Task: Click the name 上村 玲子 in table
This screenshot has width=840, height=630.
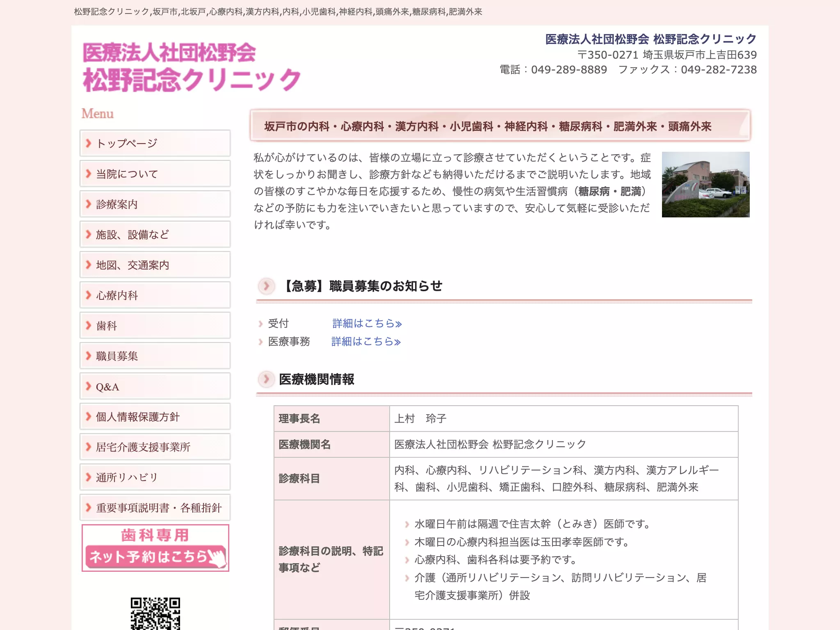Action: [x=420, y=419]
